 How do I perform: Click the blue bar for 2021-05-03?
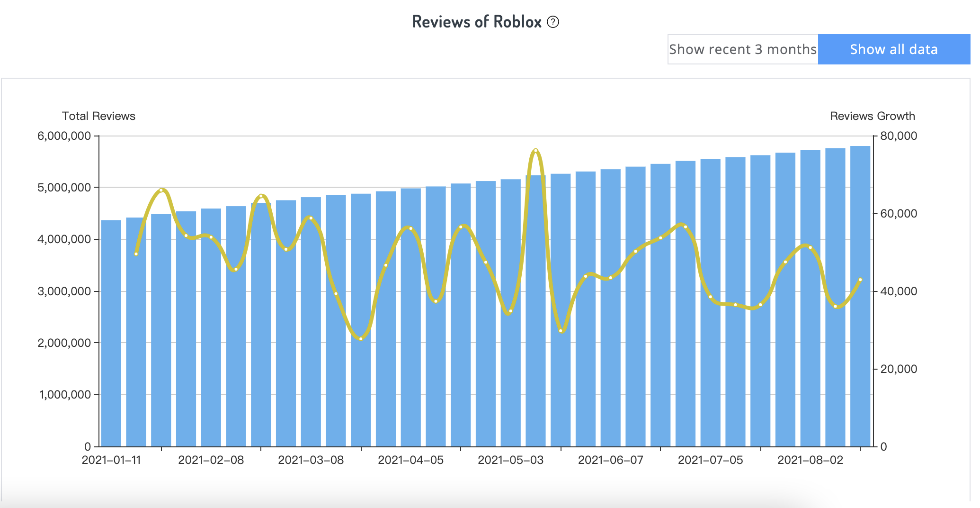(511, 332)
